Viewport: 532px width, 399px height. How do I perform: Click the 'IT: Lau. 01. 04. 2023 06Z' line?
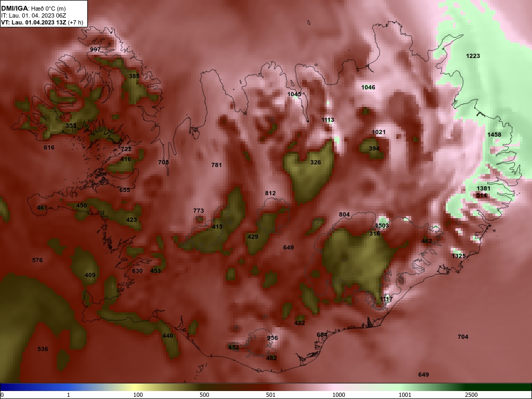click(x=33, y=15)
